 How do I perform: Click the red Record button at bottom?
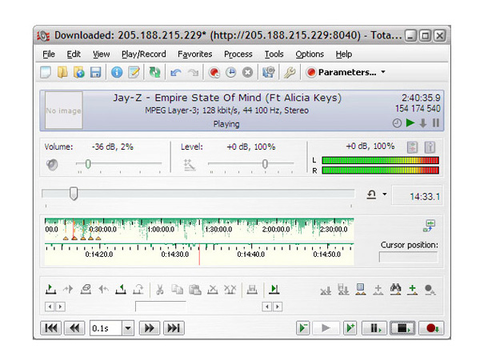[431, 328]
